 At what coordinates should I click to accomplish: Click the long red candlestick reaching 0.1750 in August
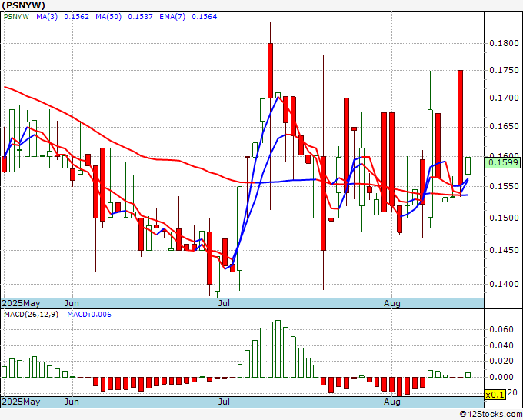460,127
